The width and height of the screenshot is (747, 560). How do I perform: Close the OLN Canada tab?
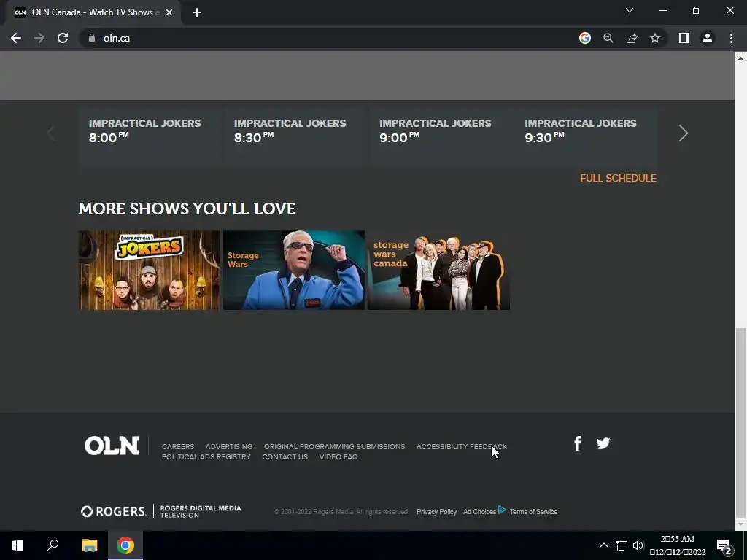[169, 12]
